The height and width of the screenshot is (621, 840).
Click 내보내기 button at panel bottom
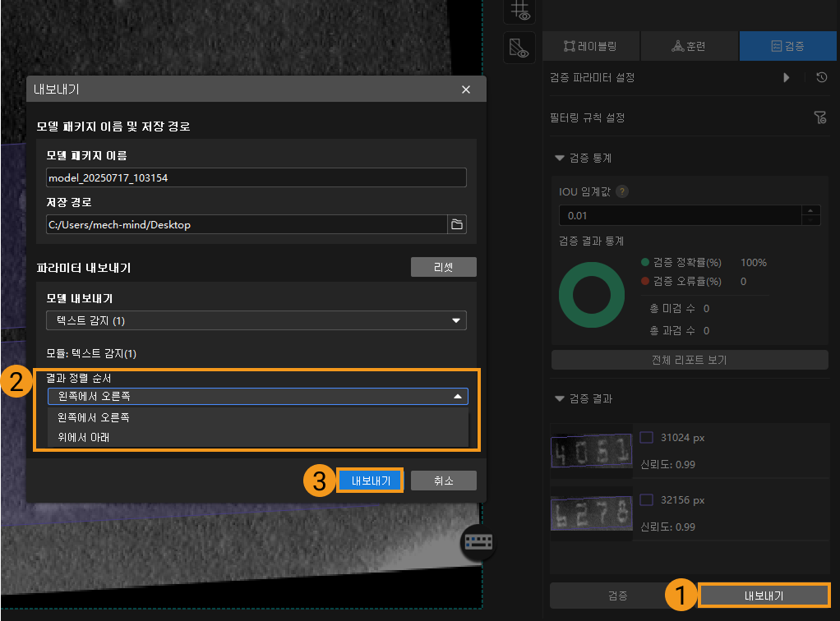click(764, 596)
